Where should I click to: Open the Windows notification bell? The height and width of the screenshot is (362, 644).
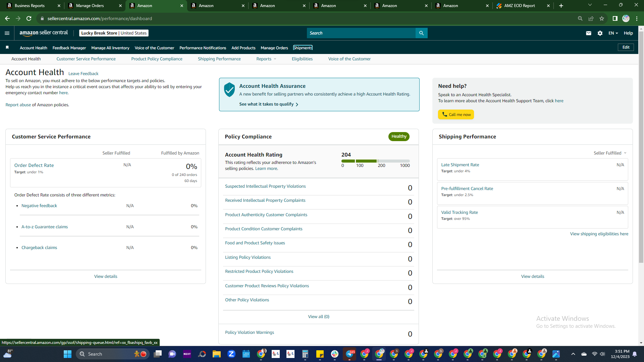(635, 354)
